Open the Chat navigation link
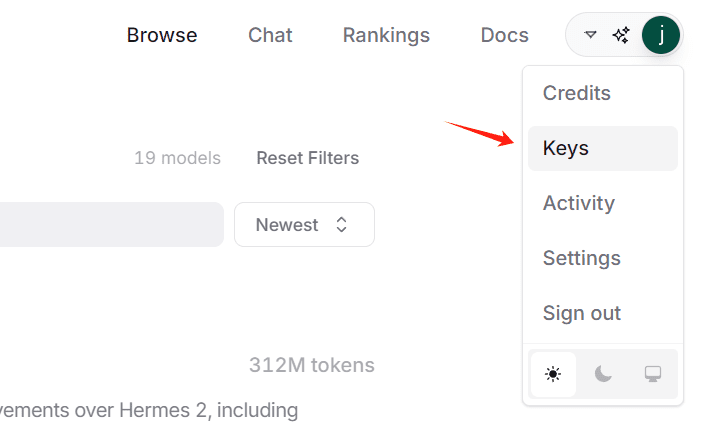The image size is (702, 429). (x=270, y=35)
